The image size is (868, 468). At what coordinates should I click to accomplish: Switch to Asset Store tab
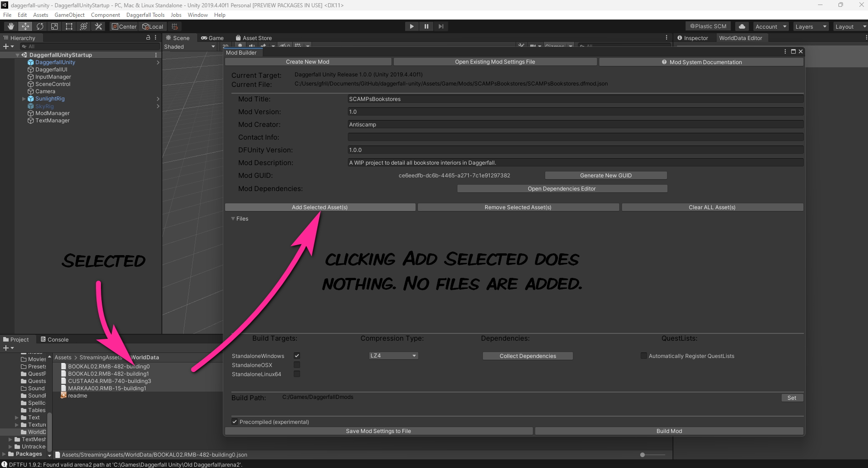click(x=254, y=38)
